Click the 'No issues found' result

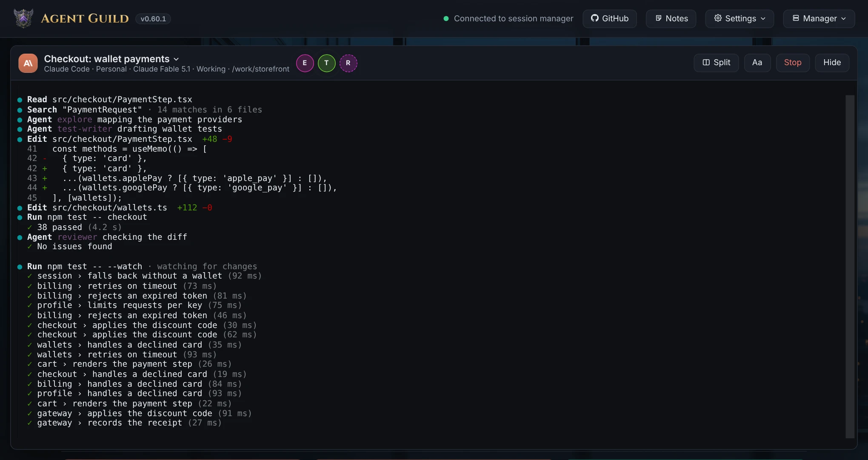click(70, 246)
